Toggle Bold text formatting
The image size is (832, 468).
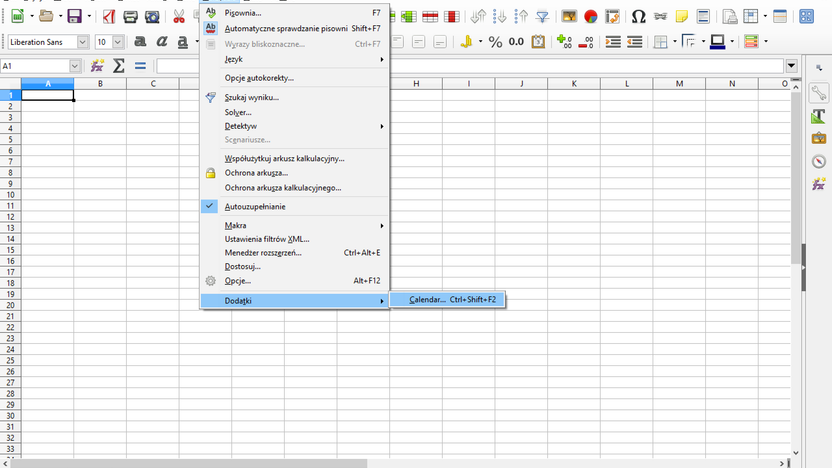[x=140, y=41]
